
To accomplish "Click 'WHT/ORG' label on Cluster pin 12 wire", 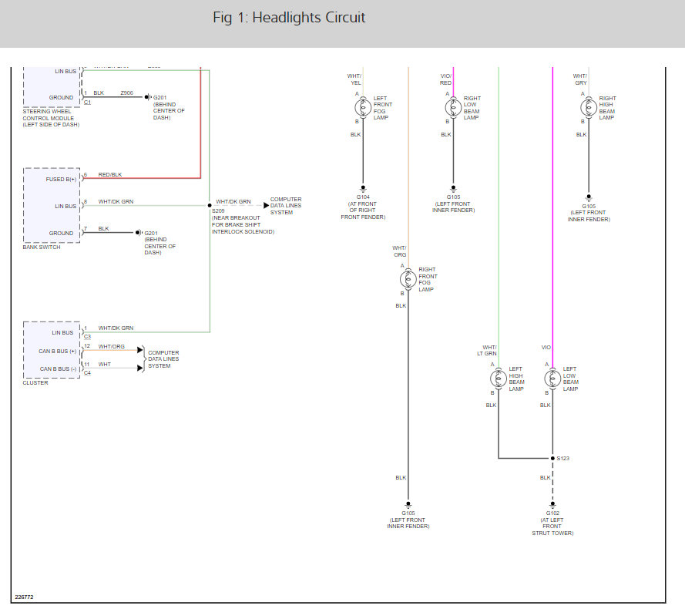I will click(x=112, y=346).
